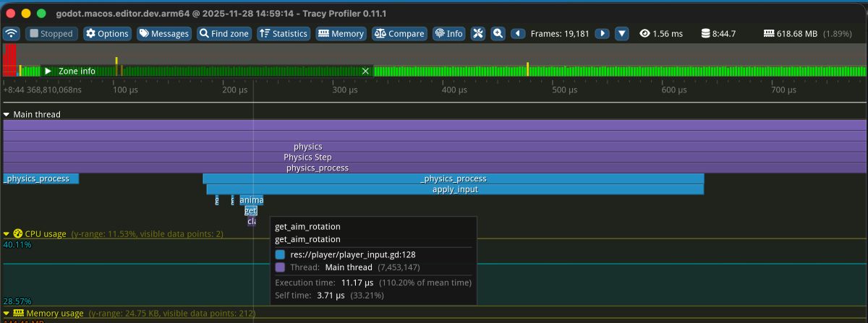Open the tools wrench icon
This screenshot has height=323, width=868.
478,33
